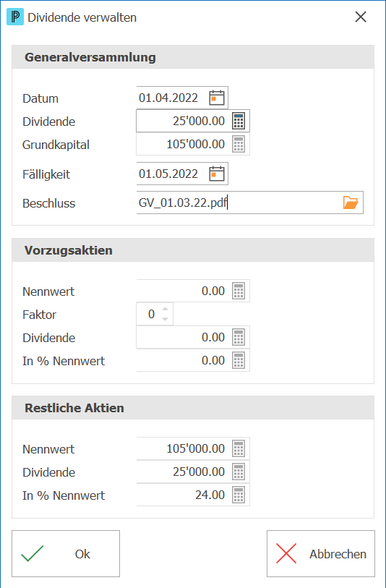Open calculator for Generalversammlung Dividende field

[x=239, y=121]
